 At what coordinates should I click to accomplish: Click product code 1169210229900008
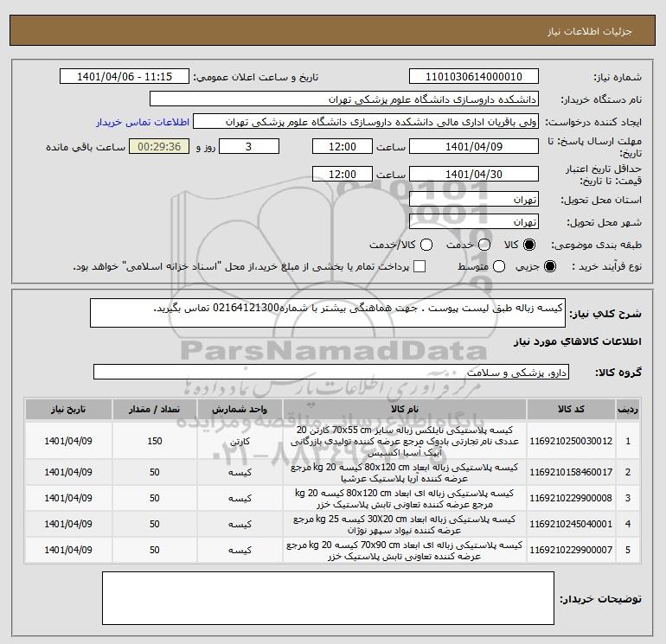(x=571, y=498)
